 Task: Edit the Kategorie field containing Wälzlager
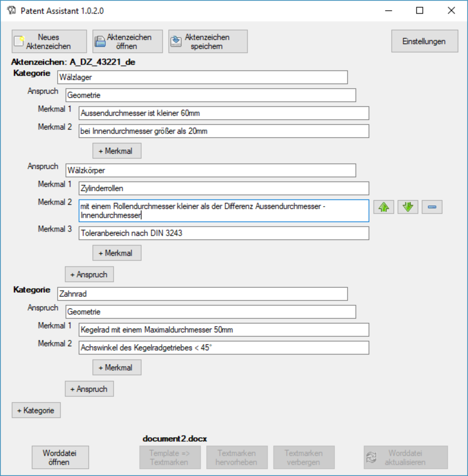coord(202,77)
